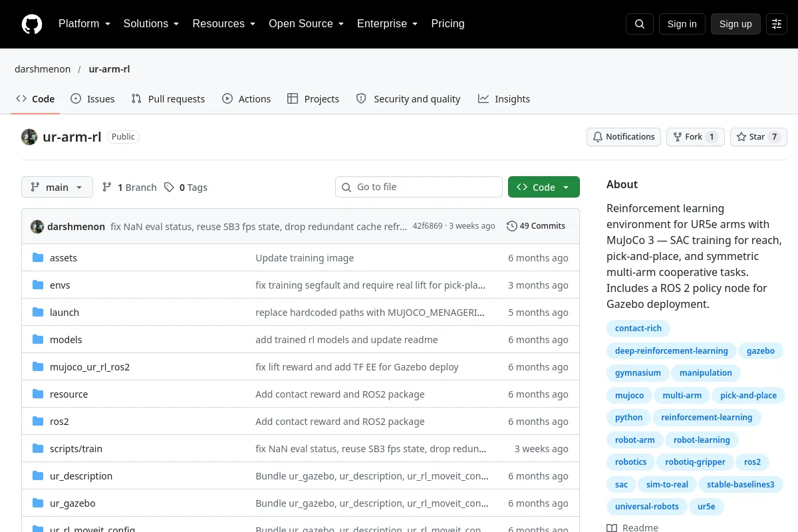Click the mujoco_ur_rl_ros2 folder icon
Viewport: 798px width, 532px height.
(x=38, y=366)
